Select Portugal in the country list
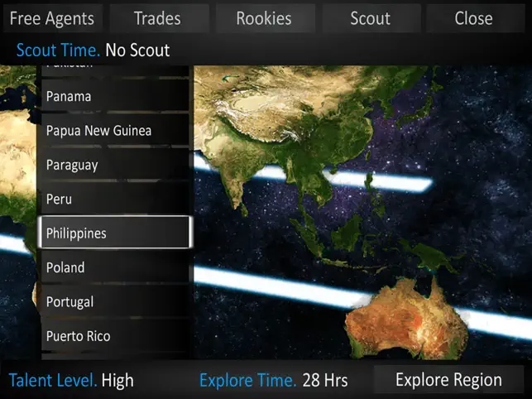The width and height of the screenshot is (532, 399). [x=115, y=302]
